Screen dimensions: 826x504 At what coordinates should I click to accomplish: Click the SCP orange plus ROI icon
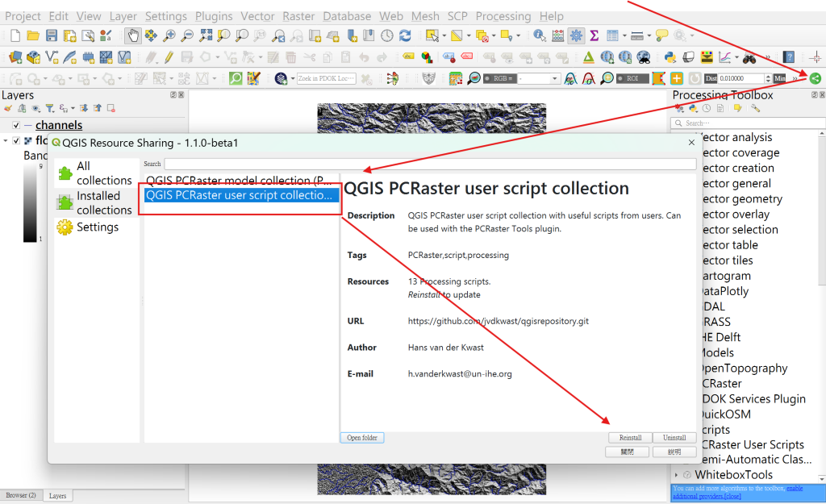677,78
